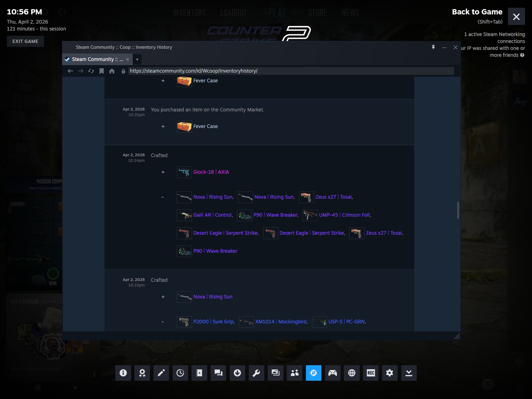Open the screenshots icon in overlay toolbar
This screenshot has height=399, width=532.
(275, 373)
